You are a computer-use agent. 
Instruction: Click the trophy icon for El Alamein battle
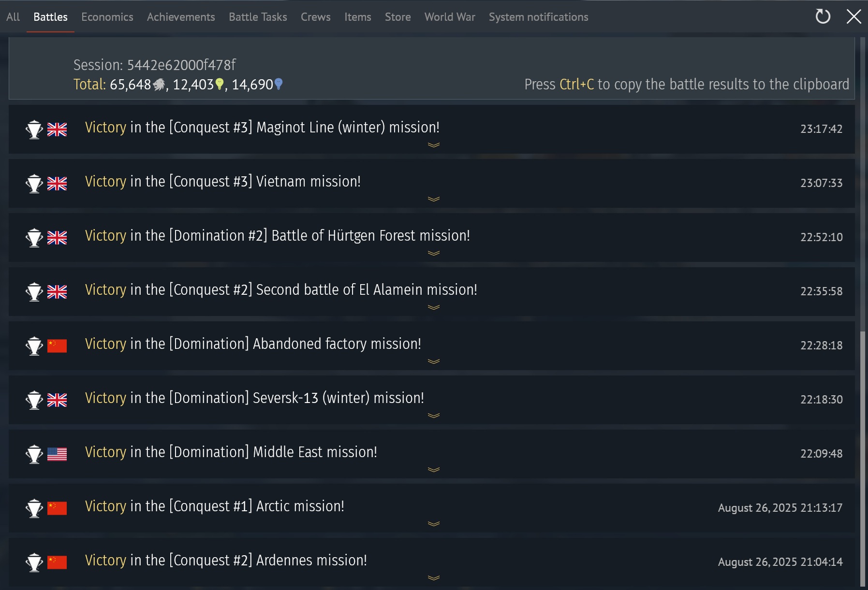pos(34,292)
